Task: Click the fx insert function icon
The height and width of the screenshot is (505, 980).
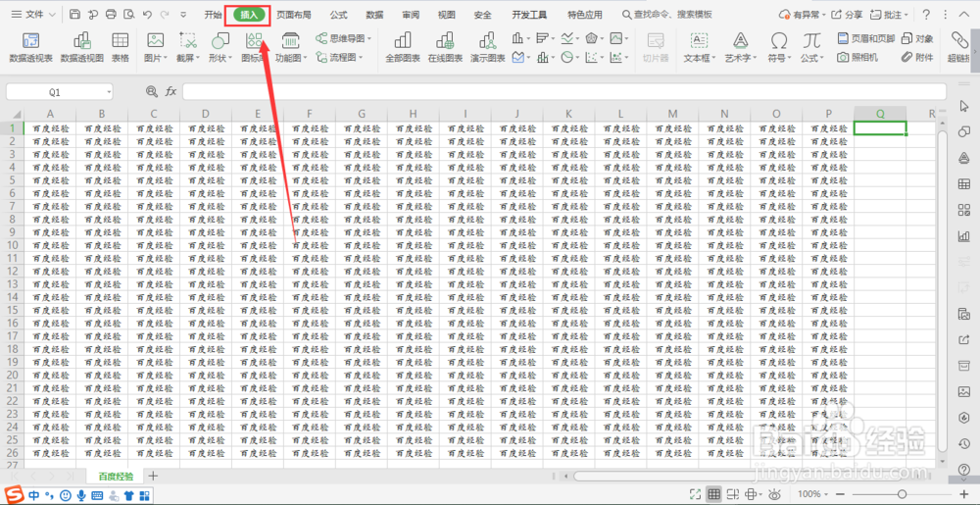Action: pos(171,92)
